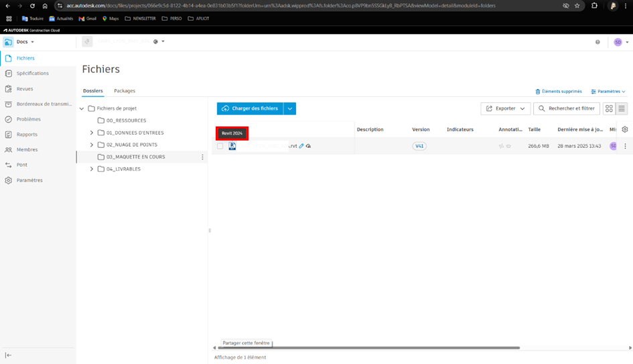Switch to list view layout
Viewport: 633px width, 364px height.
[x=622, y=108]
